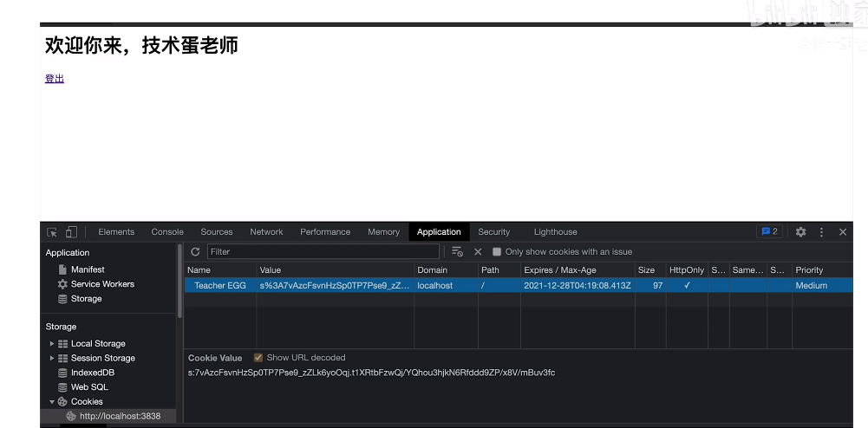This screenshot has height=428, width=868.
Task: Click the Session Storage grid icon
Action: tap(62, 359)
